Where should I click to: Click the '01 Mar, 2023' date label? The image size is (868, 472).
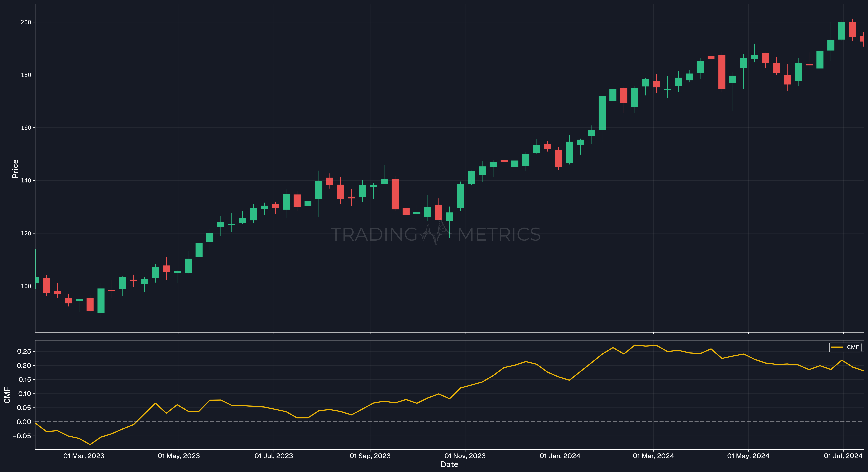pos(84,456)
